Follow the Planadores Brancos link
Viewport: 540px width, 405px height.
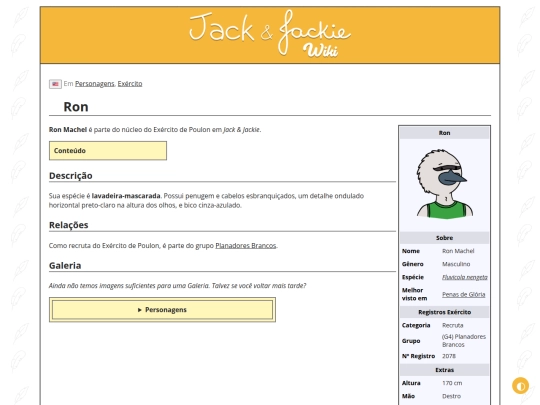coord(246,246)
